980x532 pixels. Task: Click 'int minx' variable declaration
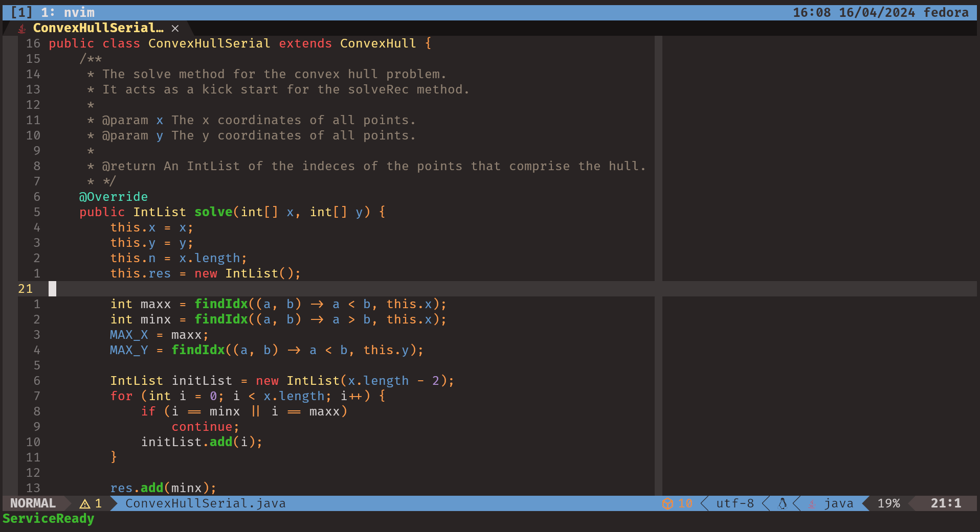click(x=141, y=319)
